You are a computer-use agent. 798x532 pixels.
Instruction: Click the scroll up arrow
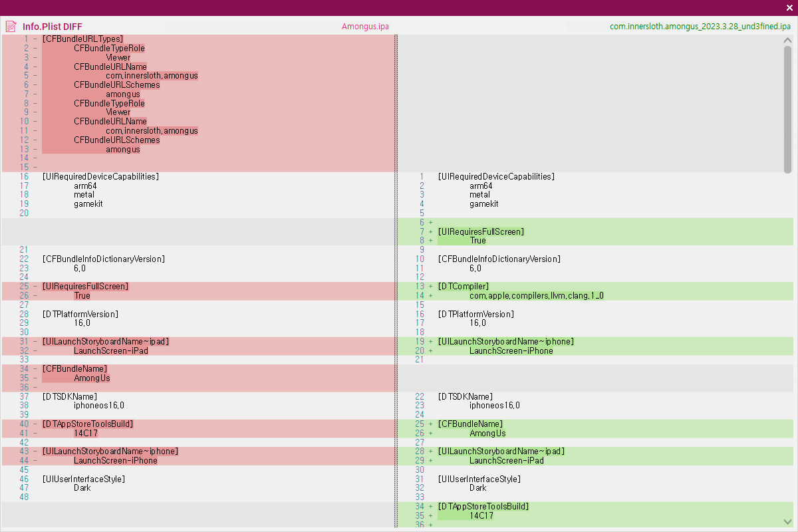pyautogui.click(x=788, y=41)
